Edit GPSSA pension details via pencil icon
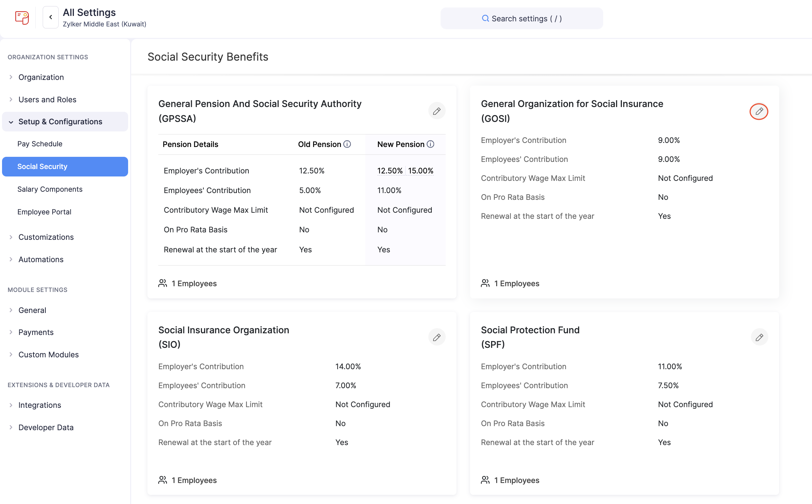The image size is (812, 504). coord(437,111)
